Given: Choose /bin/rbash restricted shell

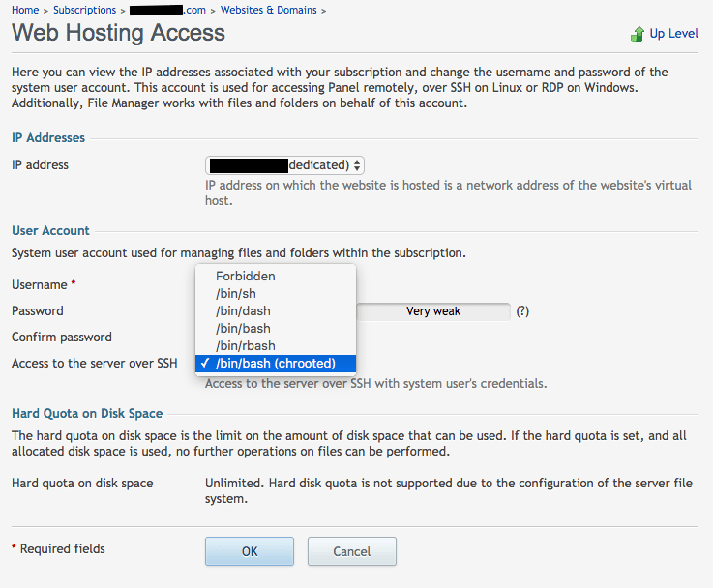Looking at the screenshot, I should (246, 346).
